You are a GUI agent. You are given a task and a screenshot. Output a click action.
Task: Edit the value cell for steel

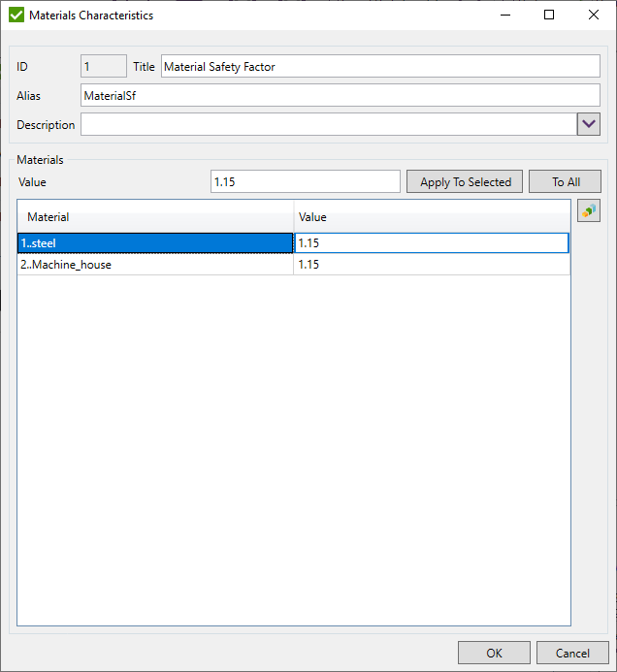(x=431, y=242)
